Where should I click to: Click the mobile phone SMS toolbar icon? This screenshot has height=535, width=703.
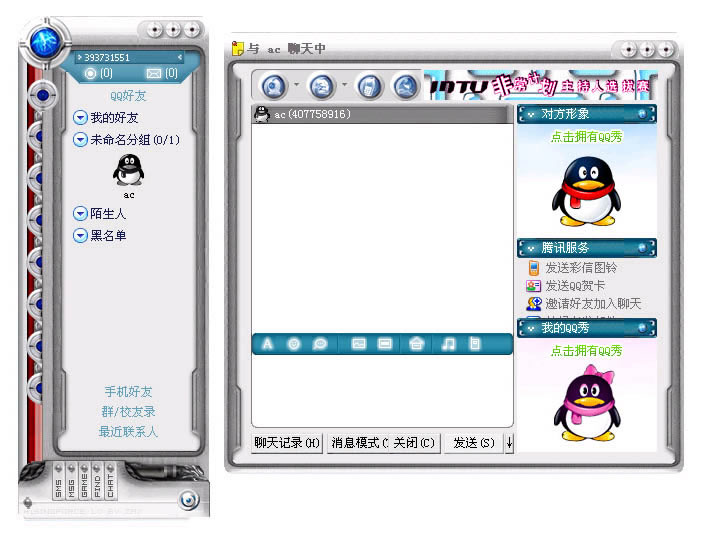[x=369, y=86]
